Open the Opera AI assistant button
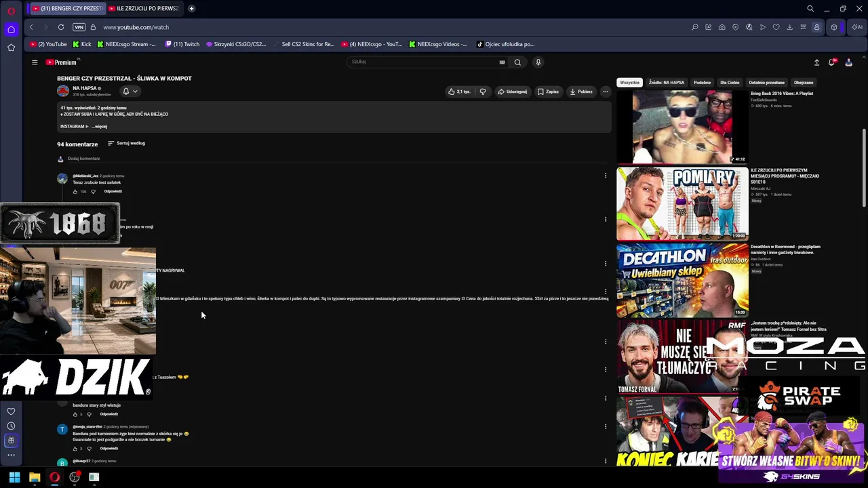 pyautogui.click(x=857, y=27)
